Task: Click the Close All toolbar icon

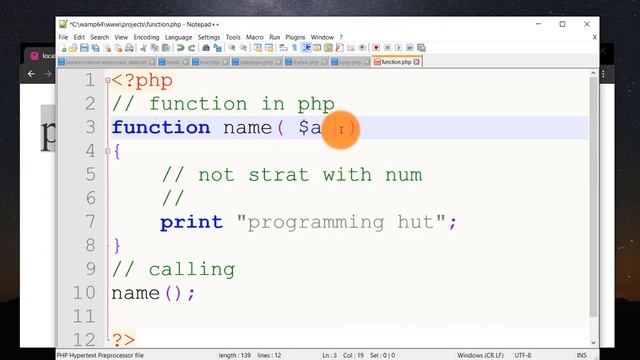Action: point(118,48)
